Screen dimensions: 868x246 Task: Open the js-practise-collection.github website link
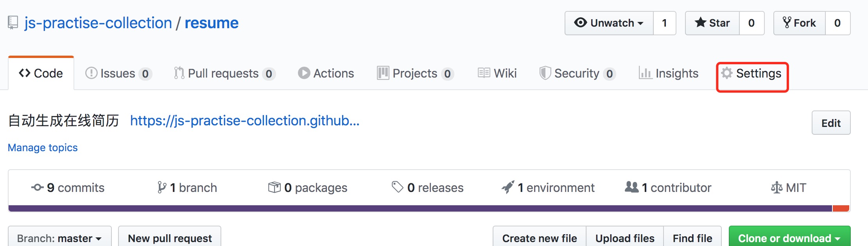click(245, 121)
